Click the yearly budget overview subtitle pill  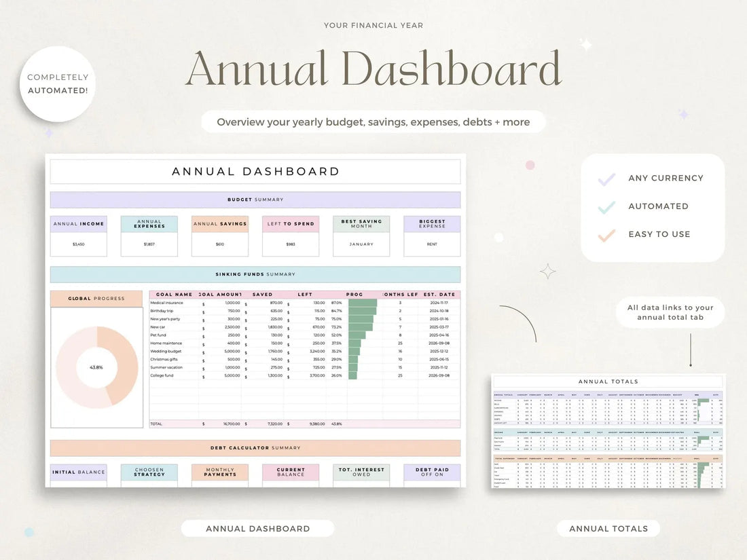(373, 122)
